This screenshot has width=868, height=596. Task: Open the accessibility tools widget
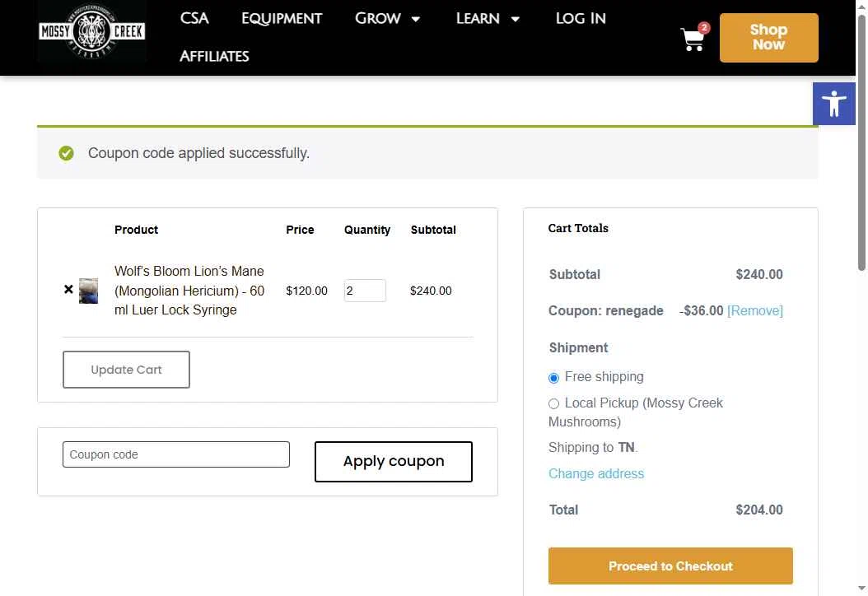point(833,104)
